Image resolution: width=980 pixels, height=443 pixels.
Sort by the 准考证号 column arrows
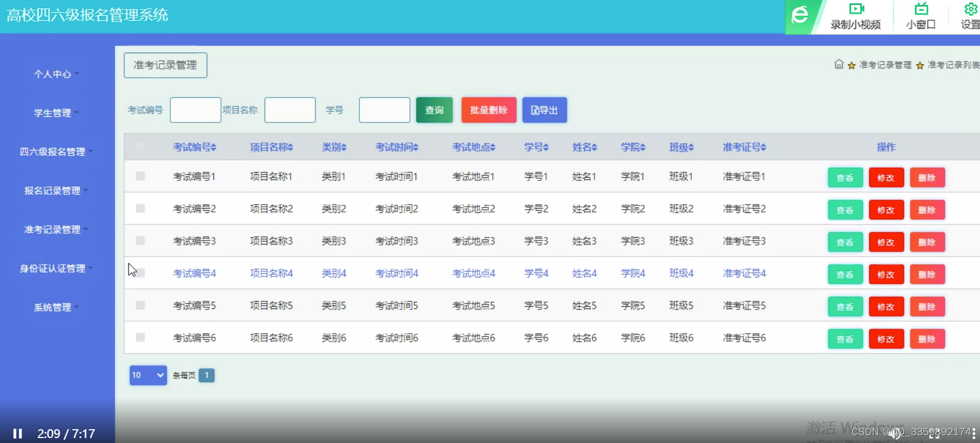[x=763, y=147]
